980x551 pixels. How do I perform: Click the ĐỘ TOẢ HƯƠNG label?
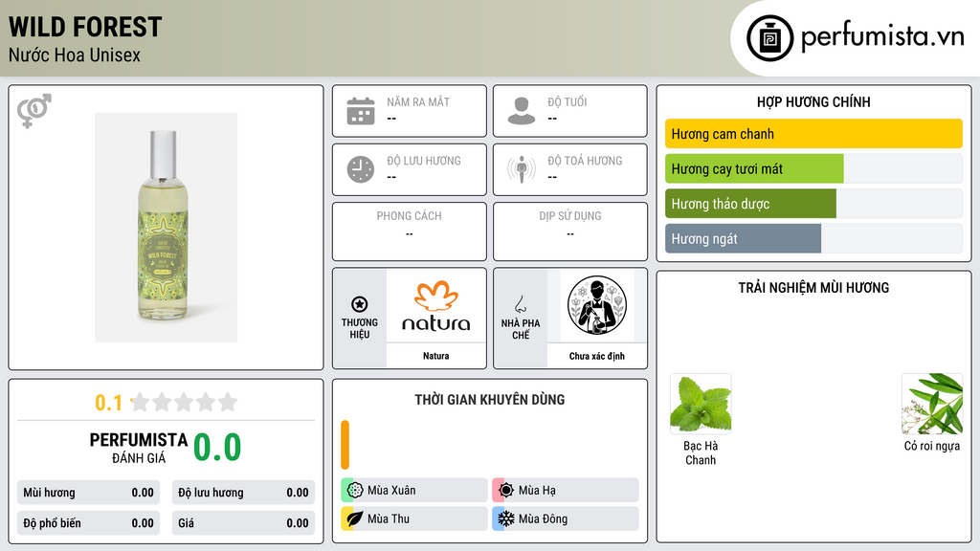[585, 161]
